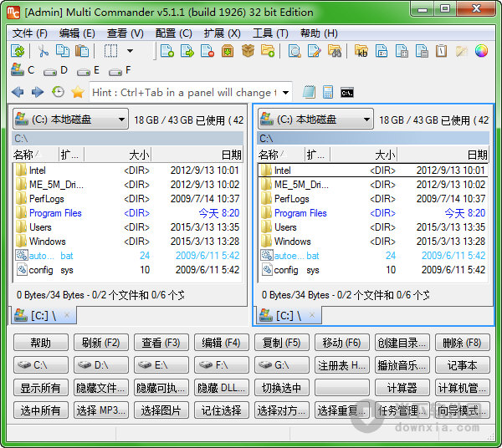This screenshot has height=448, width=502.
Task: Click the open cardboard box unpack icon
Action: pos(248,51)
